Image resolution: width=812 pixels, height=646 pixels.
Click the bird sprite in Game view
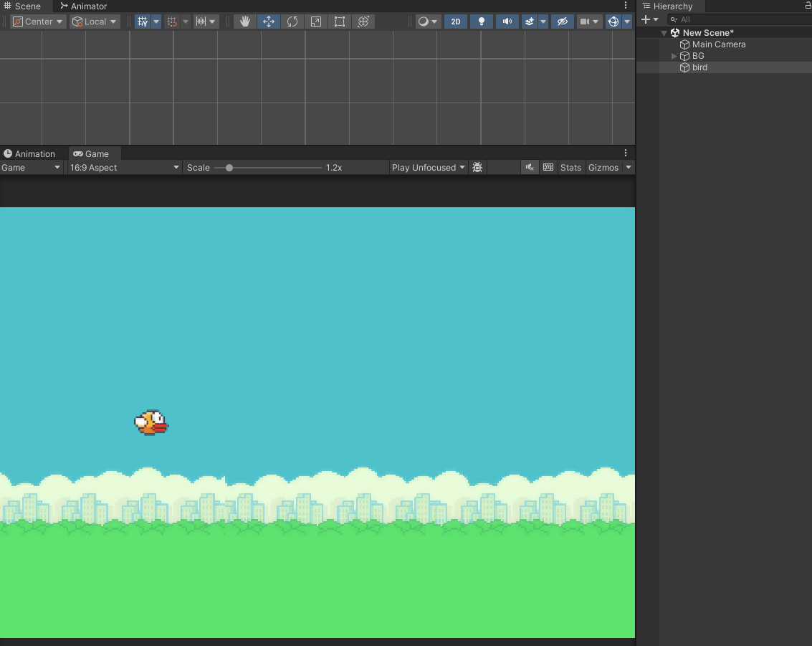151,423
